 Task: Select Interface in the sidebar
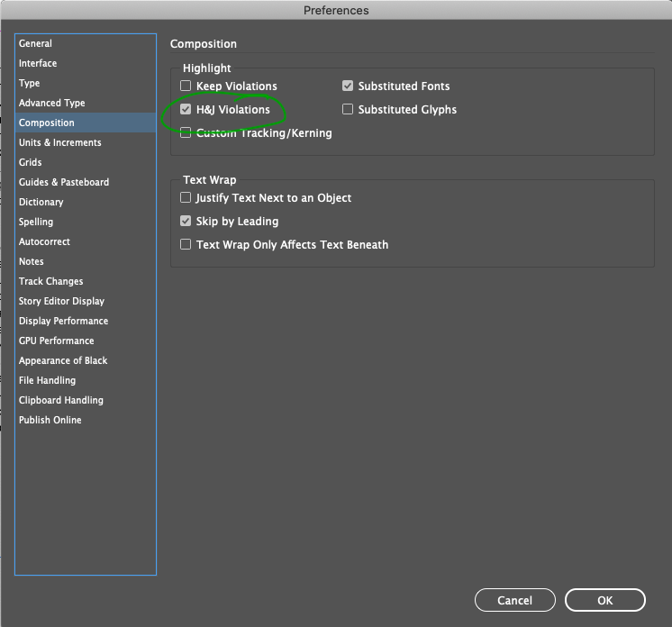click(x=86, y=63)
